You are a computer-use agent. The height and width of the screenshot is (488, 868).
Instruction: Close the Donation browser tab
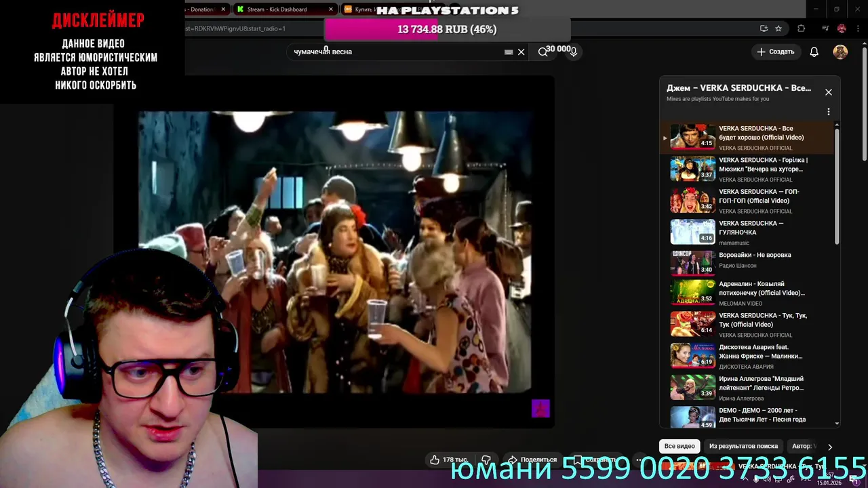223,9
